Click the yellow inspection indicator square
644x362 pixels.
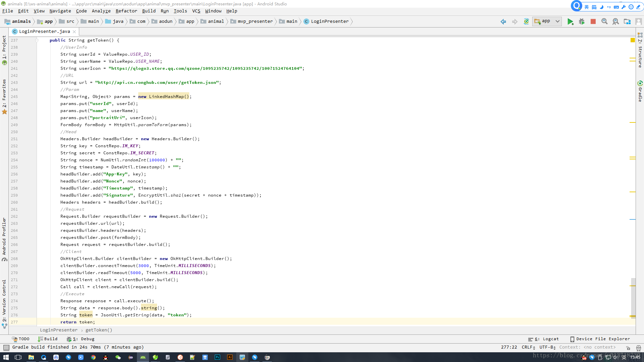pyautogui.click(x=633, y=40)
